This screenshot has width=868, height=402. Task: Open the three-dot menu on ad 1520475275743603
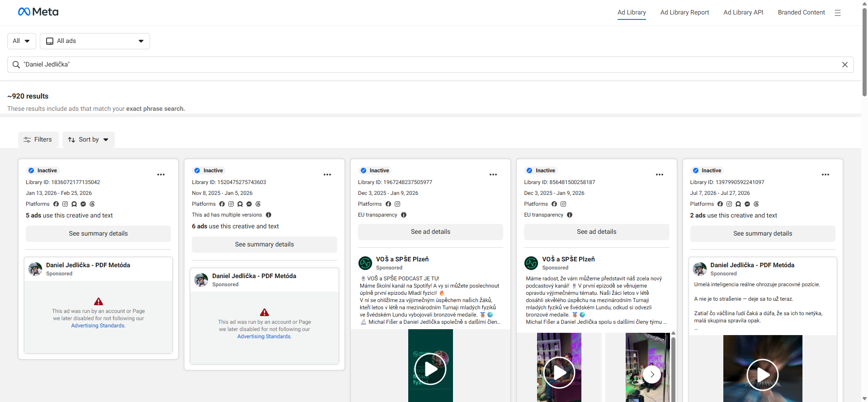[x=327, y=175]
